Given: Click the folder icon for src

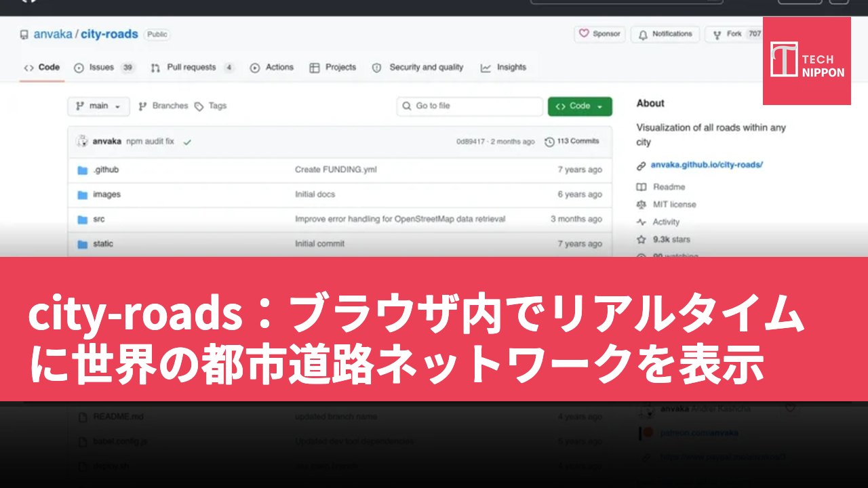Looking at the screenshot, I should [x=83, y=220].
